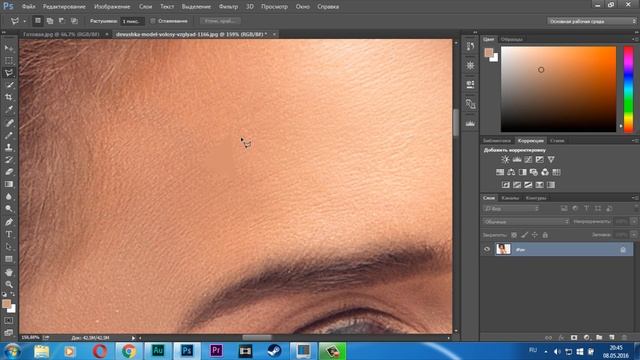The image size is (640, 360).
Task: Open Photoshop from the Windows taskbar
Action: click(x=187, y=351)
